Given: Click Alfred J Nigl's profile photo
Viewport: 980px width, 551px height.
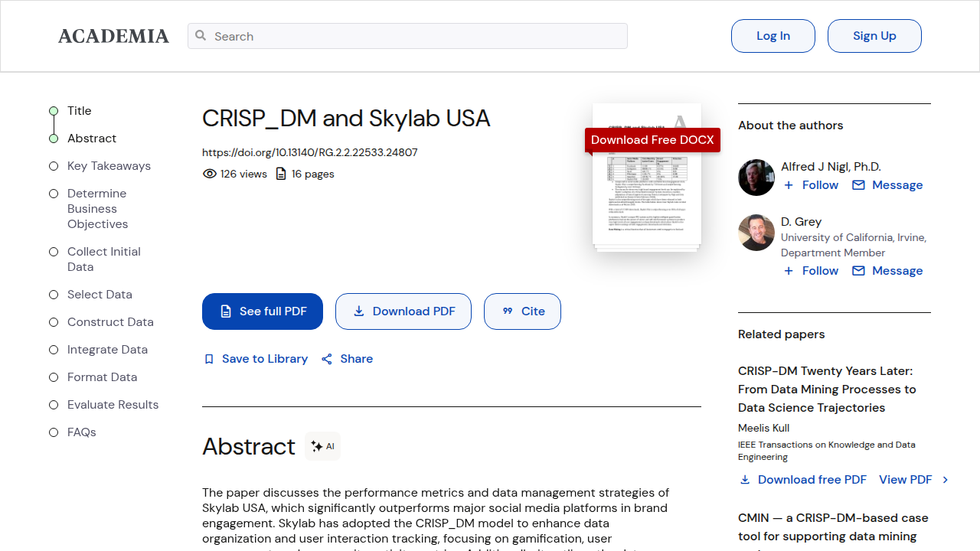Looking at the screenshot, I should 756,178.
